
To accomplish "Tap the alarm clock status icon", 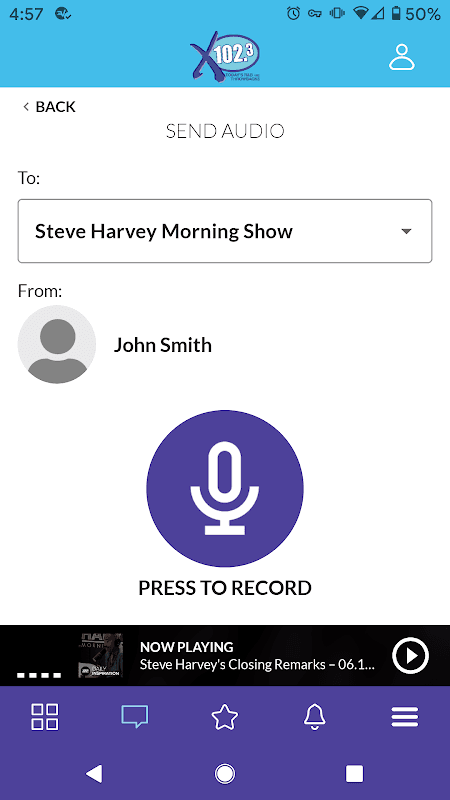I will point(293,14).
